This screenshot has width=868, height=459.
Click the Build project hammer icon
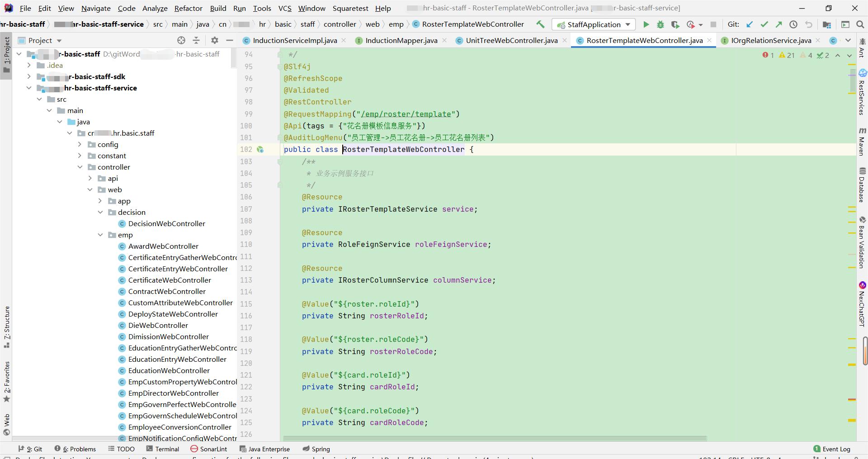tap(540, 24)
